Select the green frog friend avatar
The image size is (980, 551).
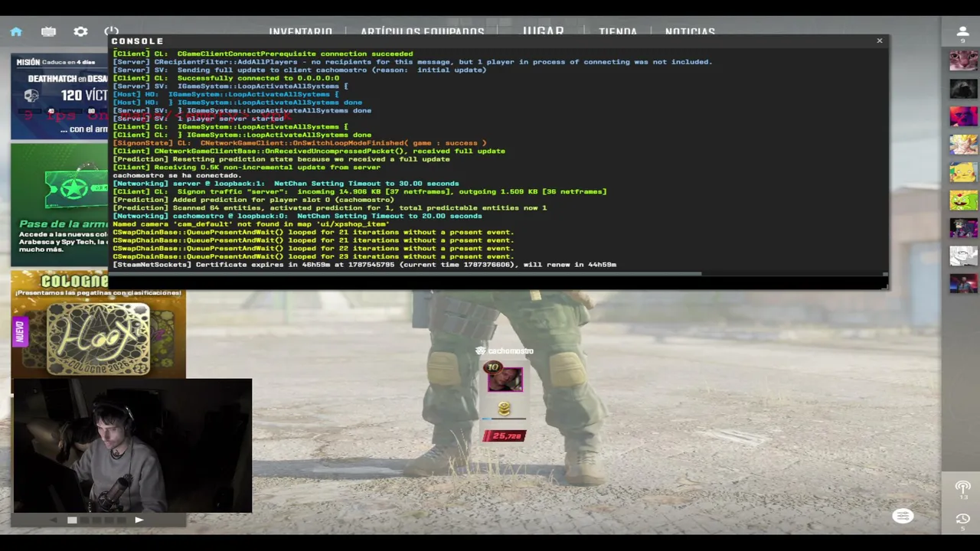tap(963, 200)
